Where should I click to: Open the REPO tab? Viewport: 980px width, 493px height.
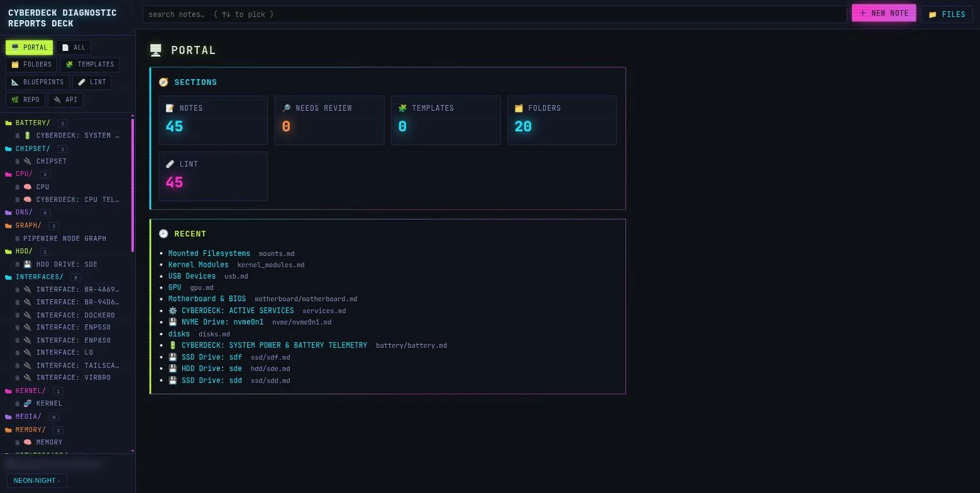click(x=25, y=100)
